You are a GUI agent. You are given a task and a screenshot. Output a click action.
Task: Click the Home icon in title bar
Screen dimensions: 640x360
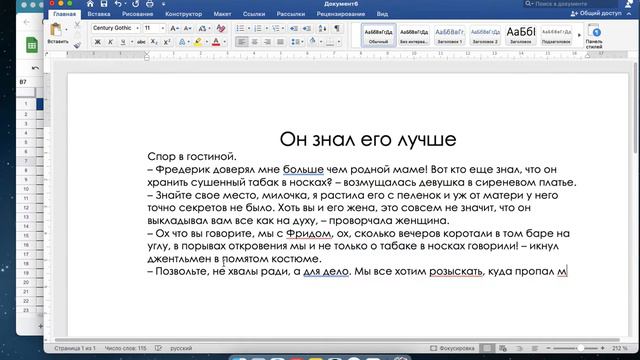(90, 4)
